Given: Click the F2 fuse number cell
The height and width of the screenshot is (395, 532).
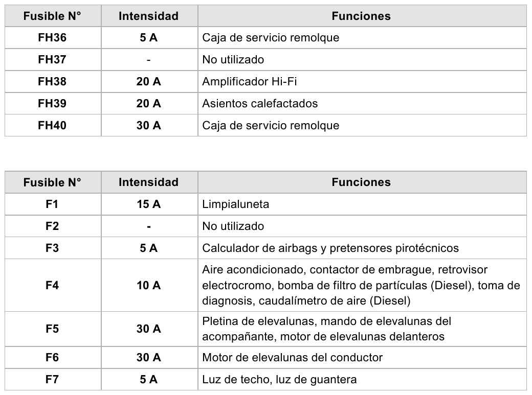Looking at the screenshot, I should (52, 226).
